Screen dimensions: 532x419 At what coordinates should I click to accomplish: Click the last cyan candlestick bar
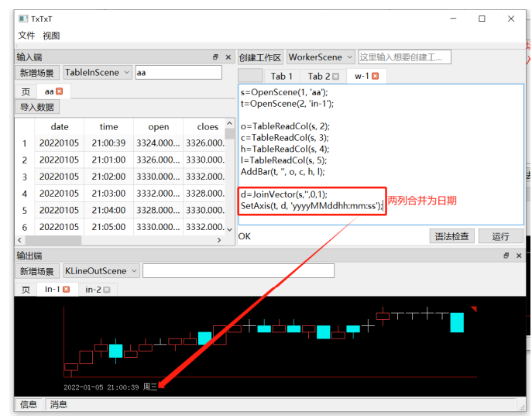[x=457, y=322]
